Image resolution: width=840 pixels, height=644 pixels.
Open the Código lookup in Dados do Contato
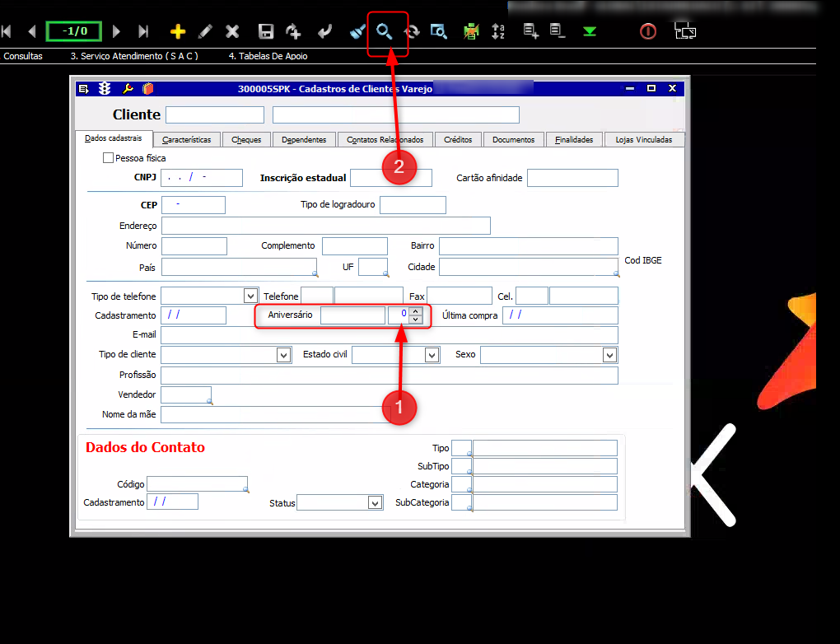point(246,489)
